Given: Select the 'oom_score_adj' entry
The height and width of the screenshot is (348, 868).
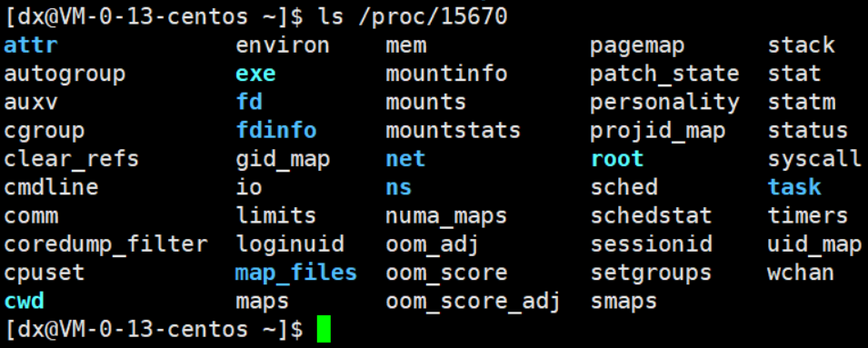Looking at the screenshot, I should (474, 303).
